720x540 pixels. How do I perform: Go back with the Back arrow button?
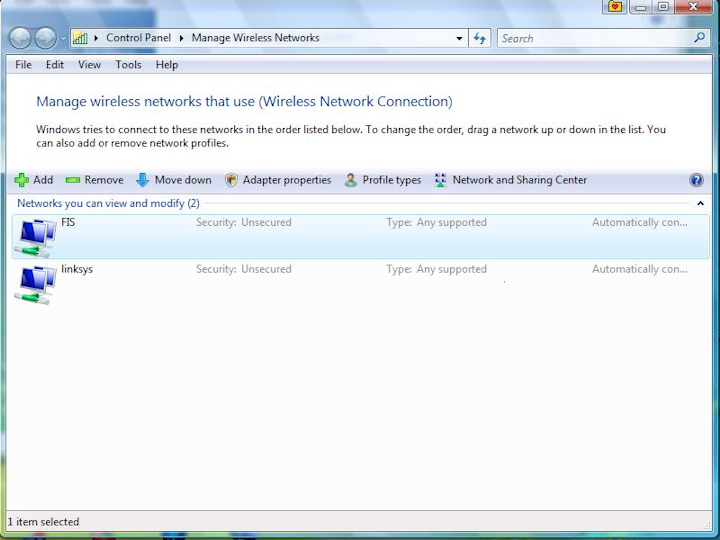(20, 38)
